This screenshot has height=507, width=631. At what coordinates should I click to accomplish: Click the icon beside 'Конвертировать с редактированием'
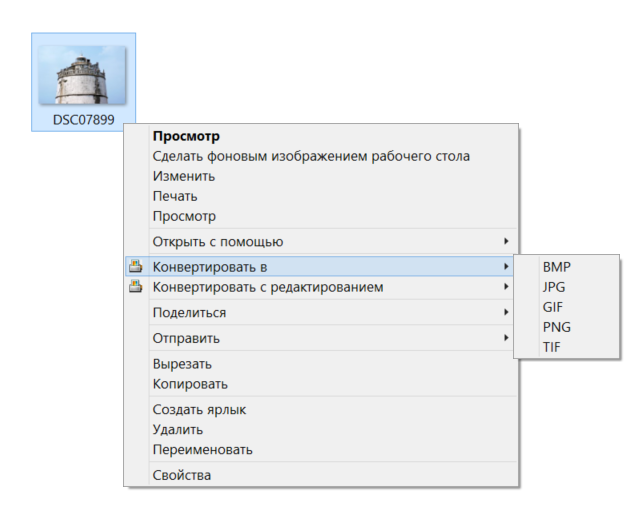click(136, 286)
